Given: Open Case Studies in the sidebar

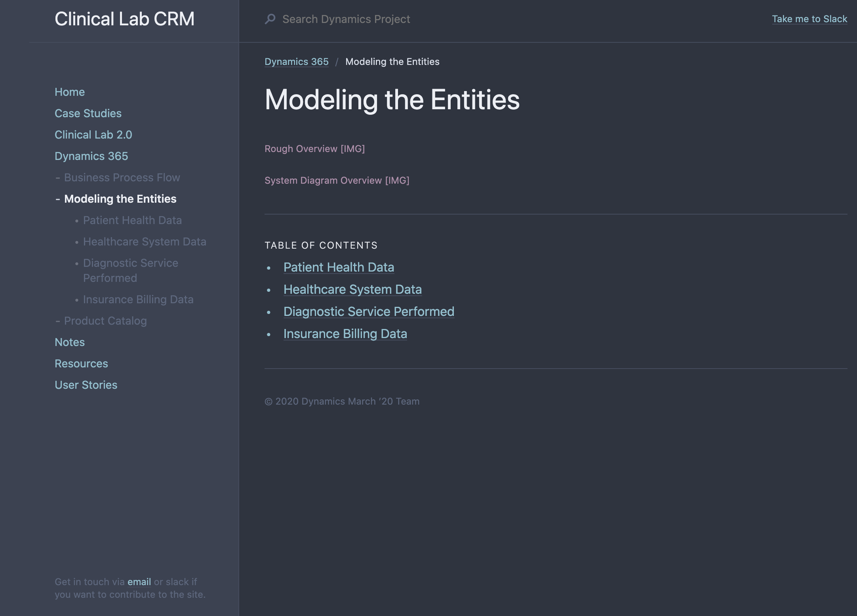Looking at the screenshot, I should tap(88, 113).
